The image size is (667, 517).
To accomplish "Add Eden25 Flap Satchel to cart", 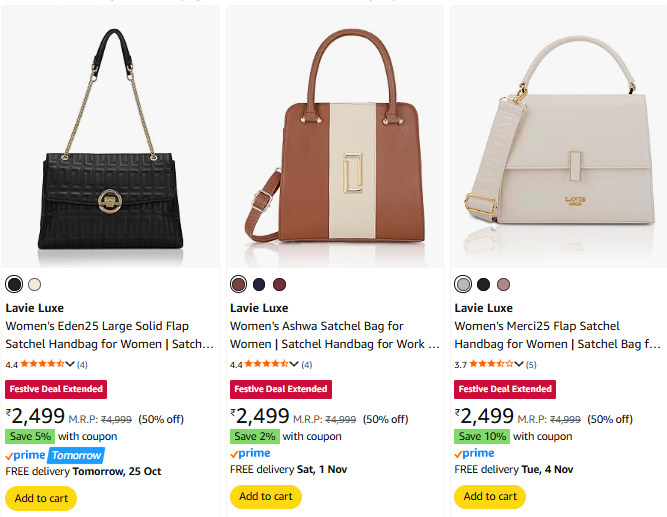I will [41, 497].
